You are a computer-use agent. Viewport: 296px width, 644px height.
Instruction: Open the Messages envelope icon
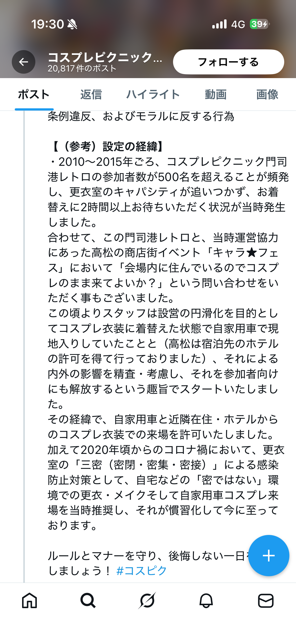266,600
